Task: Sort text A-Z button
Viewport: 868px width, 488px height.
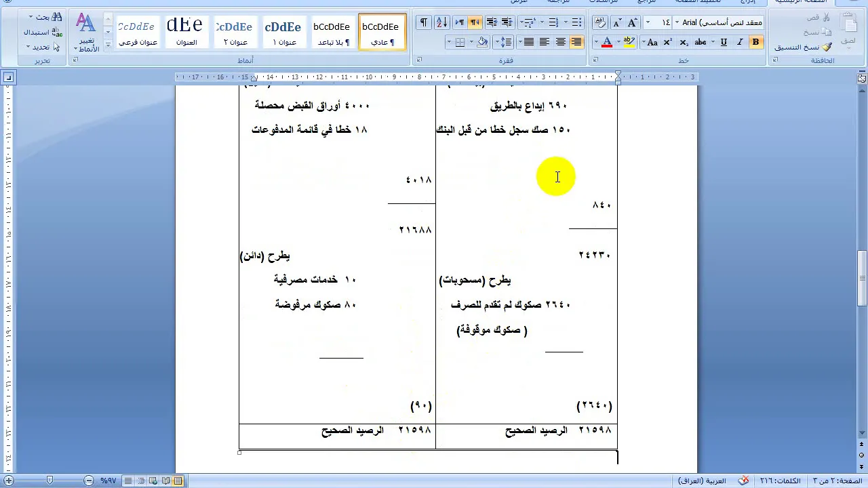Action: (441, 22)
